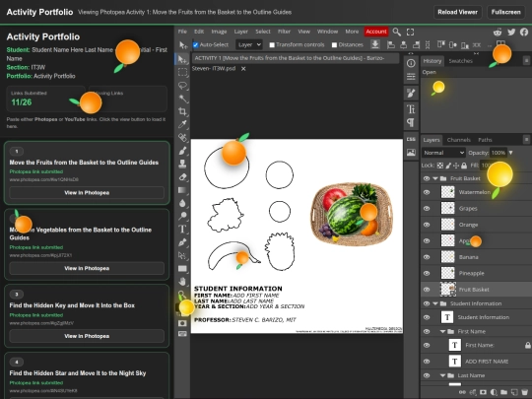532x399 pixels.
Task: Create a new folder in Layers panel
Action: click(503, 392)
